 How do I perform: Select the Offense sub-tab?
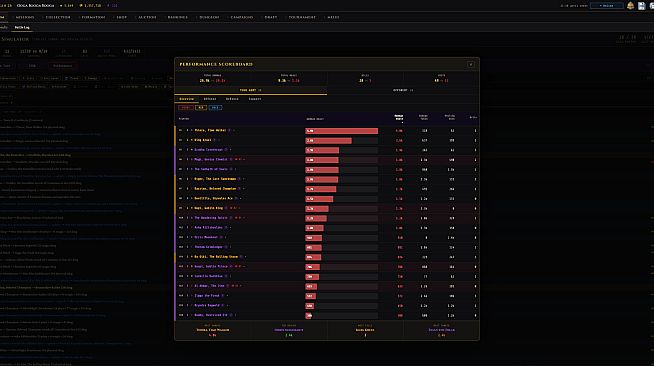coord(210,99)
